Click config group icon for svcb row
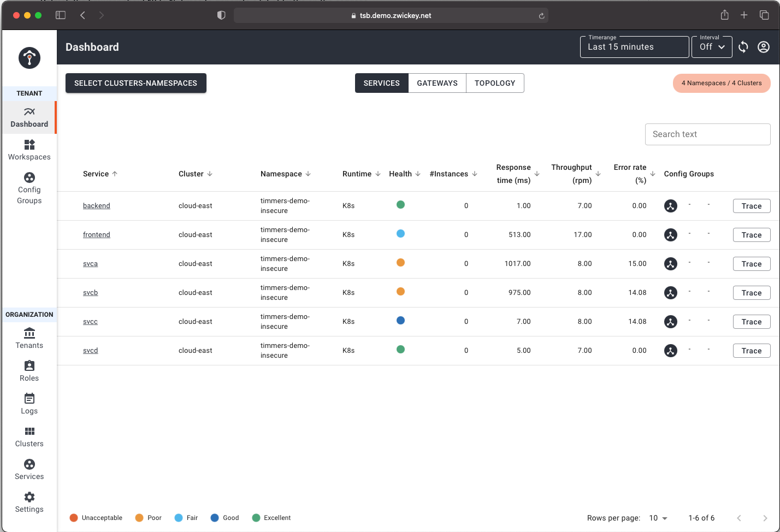This screenshot has width=780, height=532. 670,293
